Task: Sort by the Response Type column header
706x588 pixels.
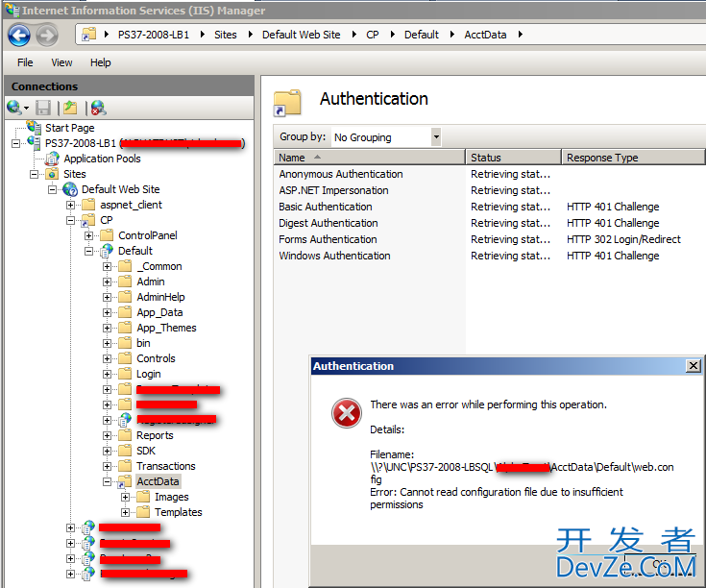Action: pyautogui.click(x=634, y=158)
